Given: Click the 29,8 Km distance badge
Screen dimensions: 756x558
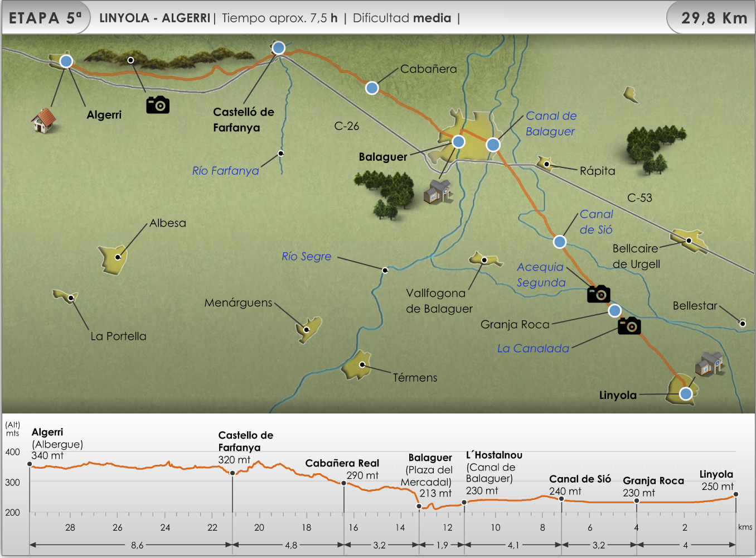Looking at the screenshot, I should 713,18.
